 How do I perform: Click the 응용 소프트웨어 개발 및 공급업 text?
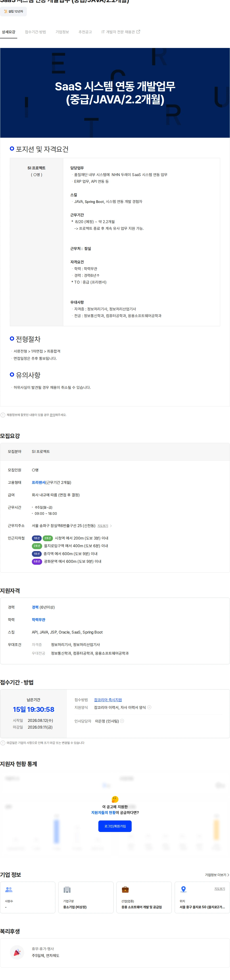tap(141, 907)
